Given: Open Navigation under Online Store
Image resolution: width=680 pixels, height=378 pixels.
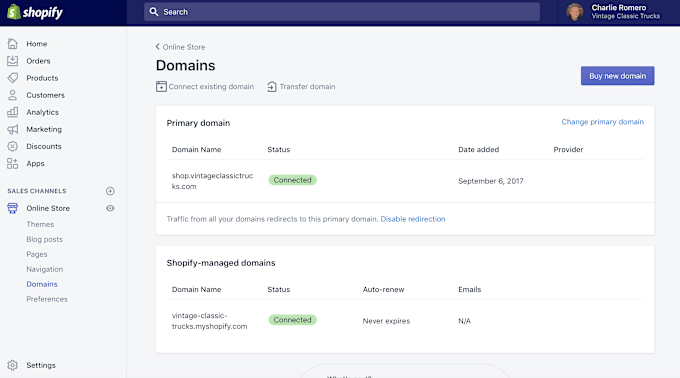Looking at the screenshot, I should pyautogui.click(x=44, y=269).
